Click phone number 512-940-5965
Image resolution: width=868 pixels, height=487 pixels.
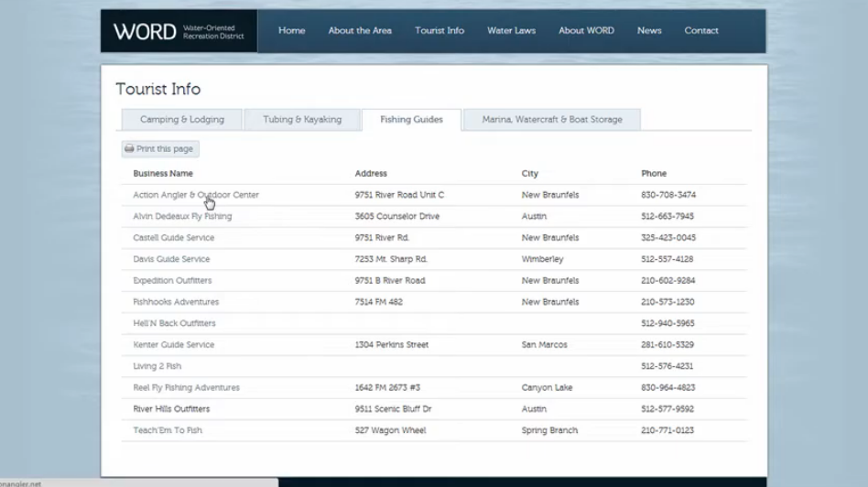667,323
